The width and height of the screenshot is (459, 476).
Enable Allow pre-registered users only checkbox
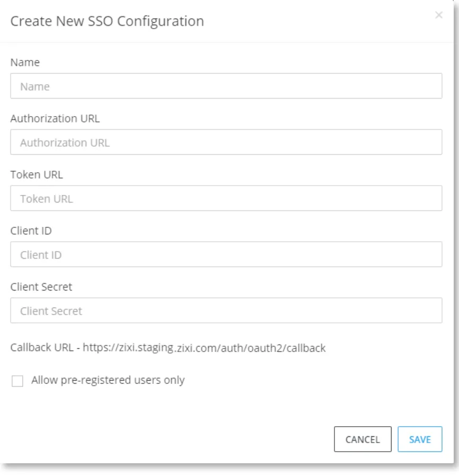[x=17, y=381]
